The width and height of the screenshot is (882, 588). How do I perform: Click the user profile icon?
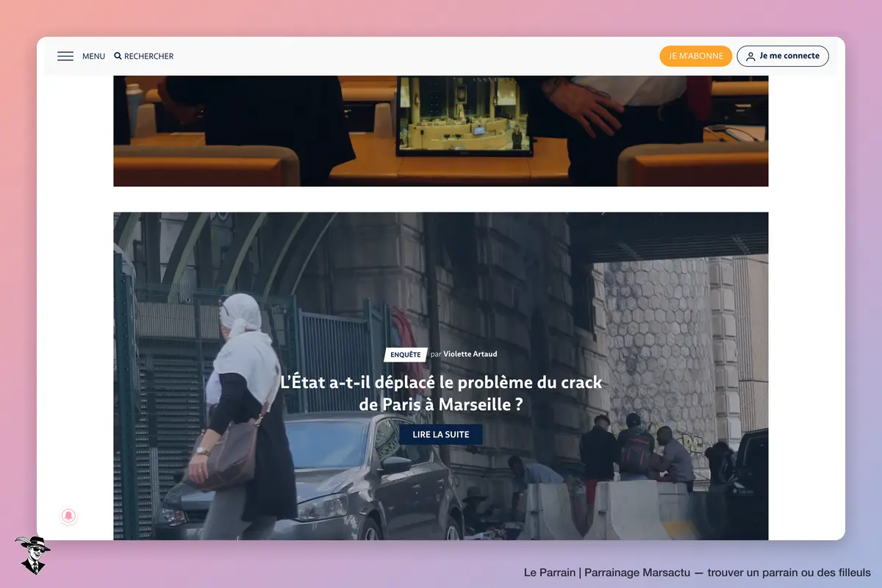[750, 57]
